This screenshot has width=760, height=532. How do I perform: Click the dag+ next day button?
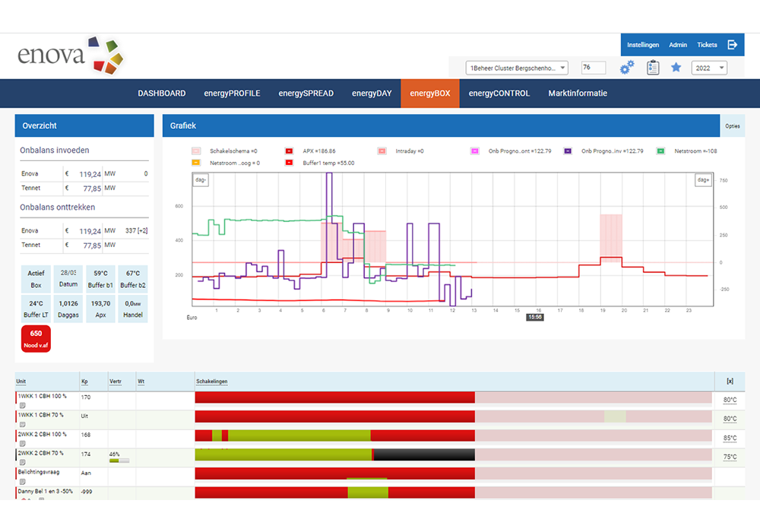point(702,180)
